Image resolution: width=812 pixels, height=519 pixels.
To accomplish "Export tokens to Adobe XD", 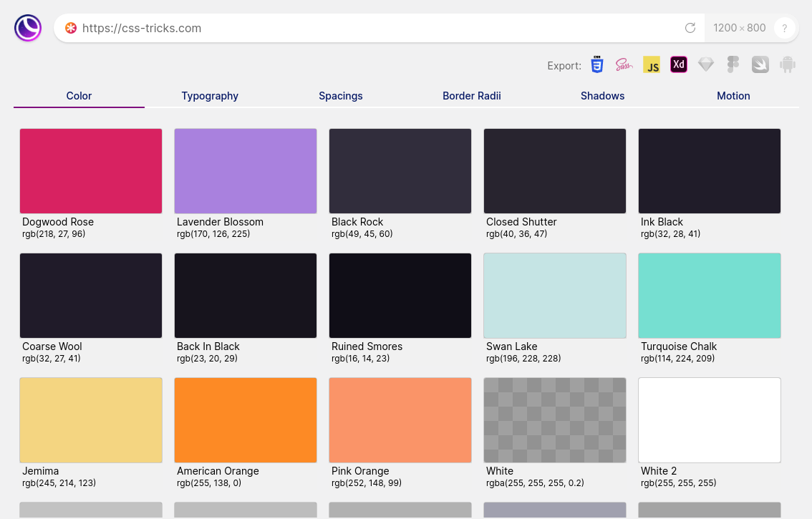I will click(678, 64).
